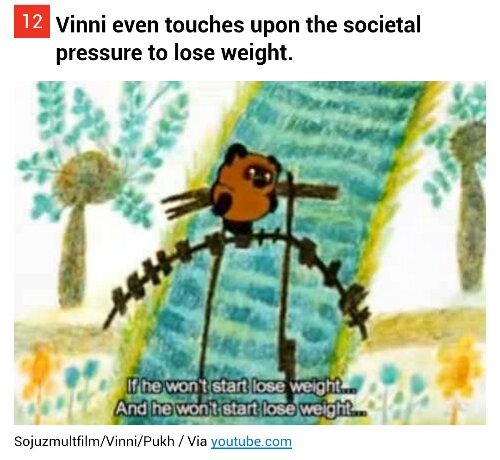This screenshot has width=500, height=460.
Task: Click the red number 12 badge
Action: pyautogui.click(x=32, y=22)
